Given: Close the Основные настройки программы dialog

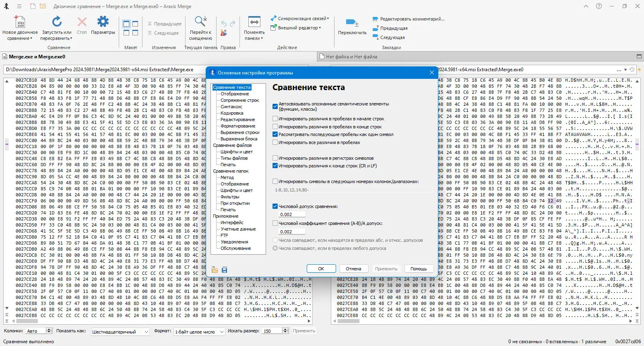Looking at the screenshot, I should 432,72.
